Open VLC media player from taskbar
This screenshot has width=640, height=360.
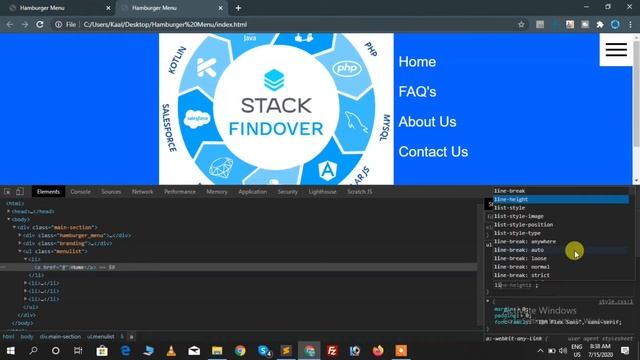click(x=171, y=351)
